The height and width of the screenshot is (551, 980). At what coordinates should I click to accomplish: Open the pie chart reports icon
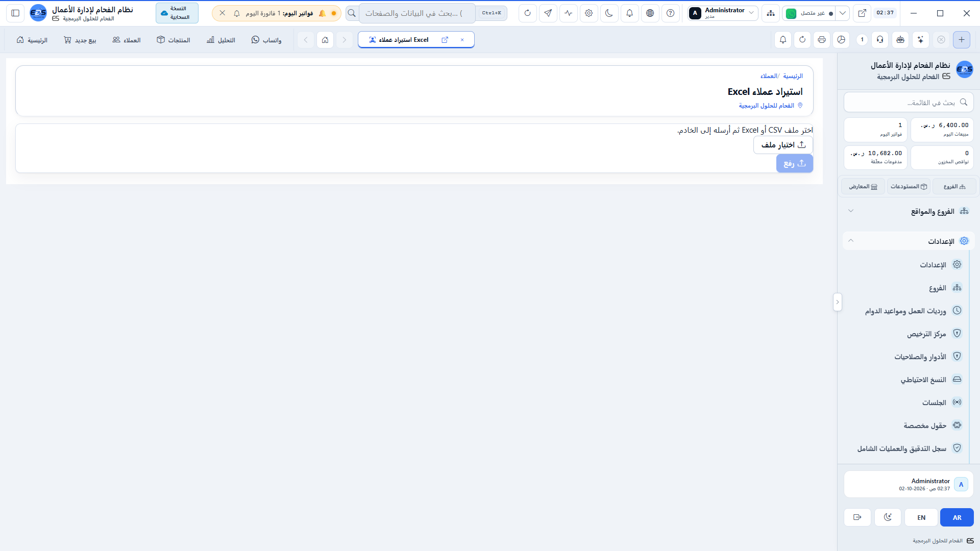coord(842,40)
